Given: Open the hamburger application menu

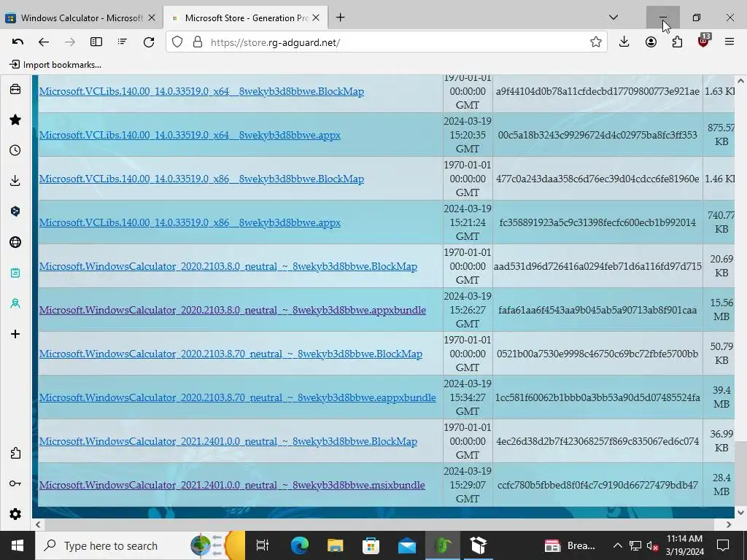Looking at the screenshot, I should click(x=729, y=42).
